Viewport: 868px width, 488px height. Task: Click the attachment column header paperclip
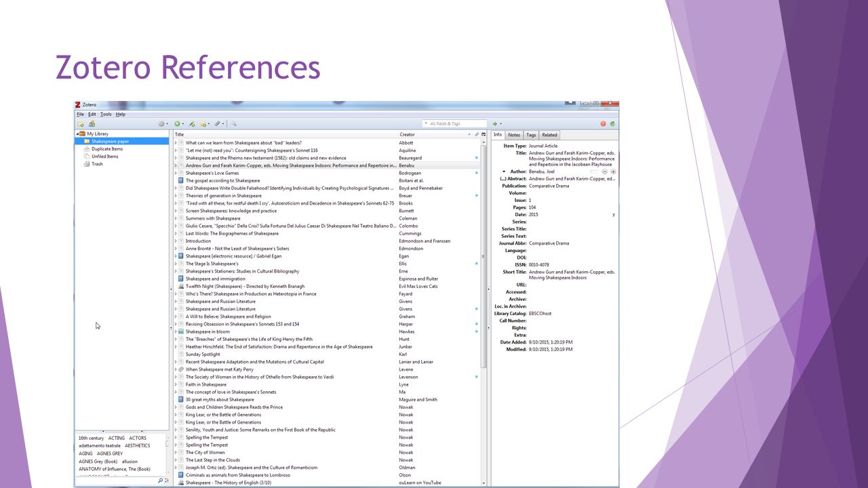pyautogui.click(x=477, y=135)
